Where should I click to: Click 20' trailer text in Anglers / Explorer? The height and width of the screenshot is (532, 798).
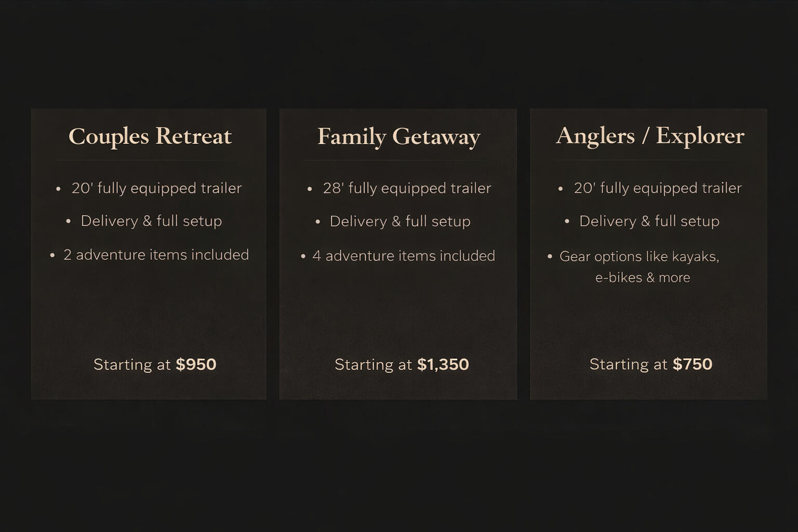pos(658,188)
